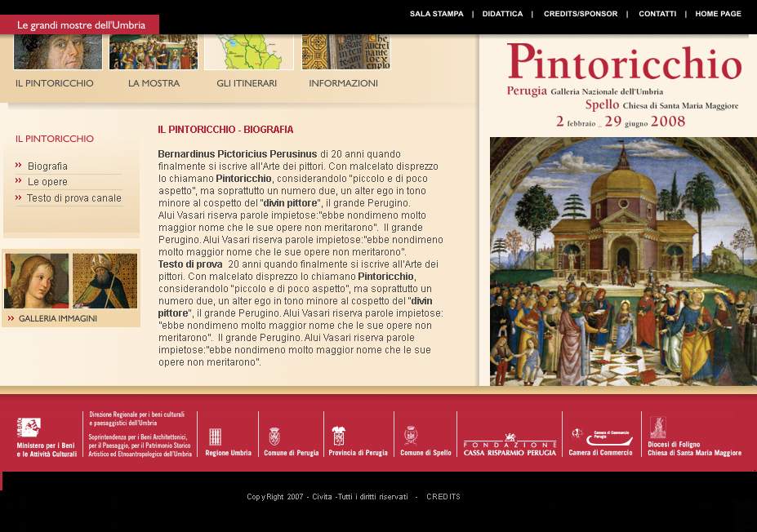Screen dimensions: 757x532
Task: Open the CREDITS link in the footer
Action: coord(443,497)
